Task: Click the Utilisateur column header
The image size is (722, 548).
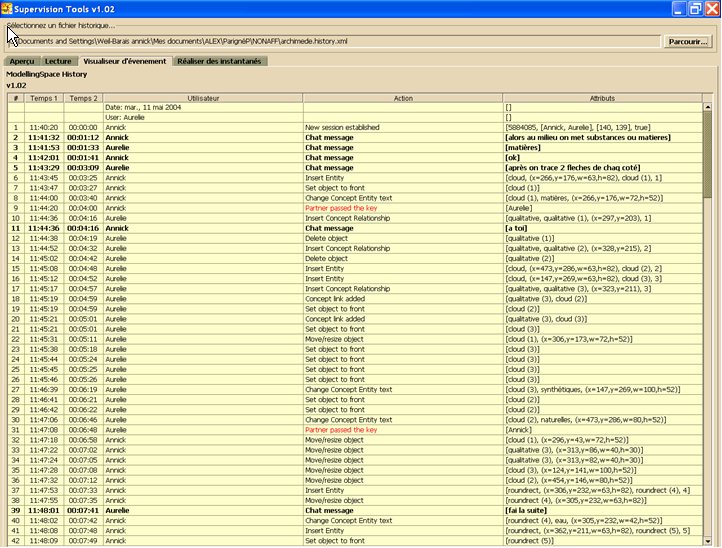Action: [203, 98]
